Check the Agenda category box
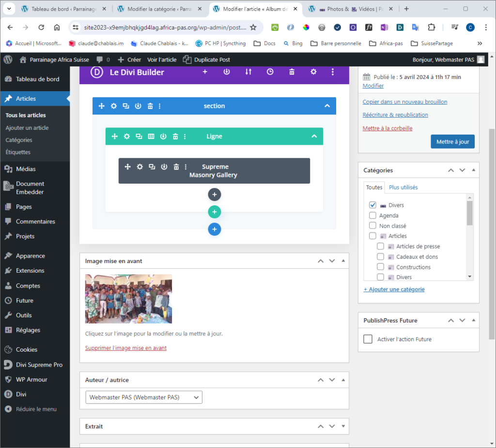The width and height of the screenshot is (496, 448). [372, 216]
